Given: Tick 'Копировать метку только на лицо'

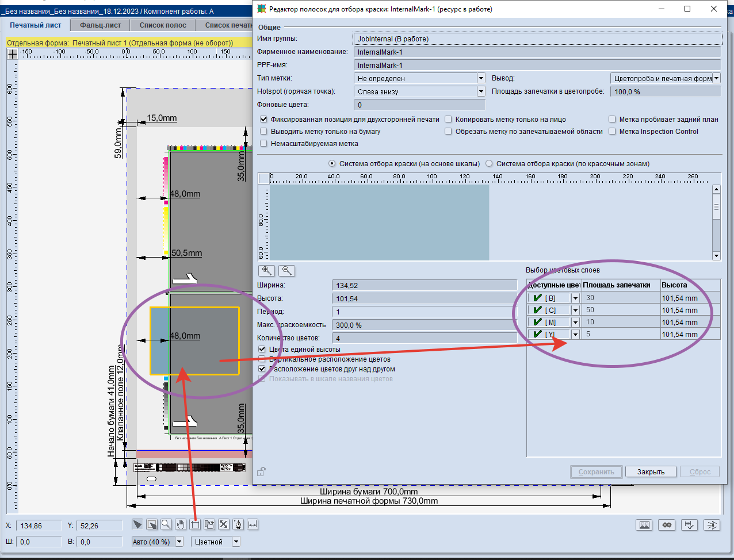Looking at the screenshot, I should 449,120.
